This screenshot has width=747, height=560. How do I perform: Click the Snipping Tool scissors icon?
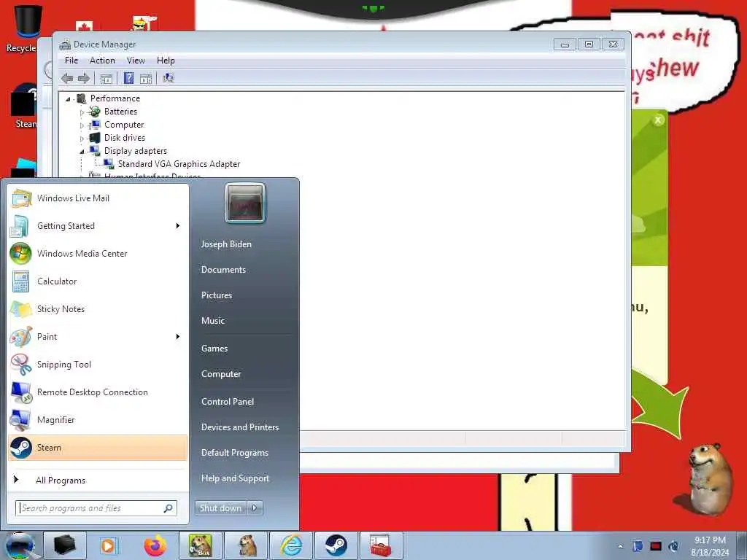click(21, 365)
